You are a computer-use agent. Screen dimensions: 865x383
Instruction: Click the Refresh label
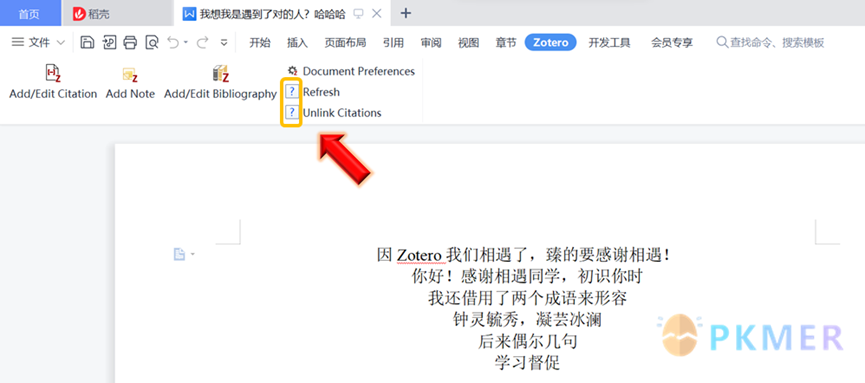tap(321, 92)
